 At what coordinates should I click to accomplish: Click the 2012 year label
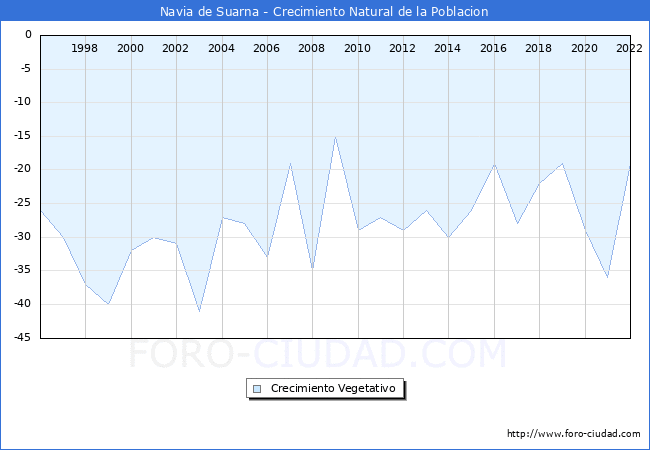click(403, 48)
